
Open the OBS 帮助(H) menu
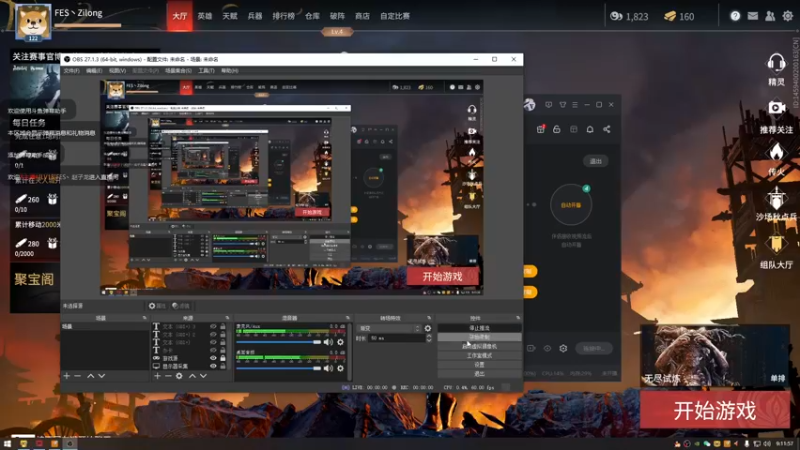coord(230,71)
